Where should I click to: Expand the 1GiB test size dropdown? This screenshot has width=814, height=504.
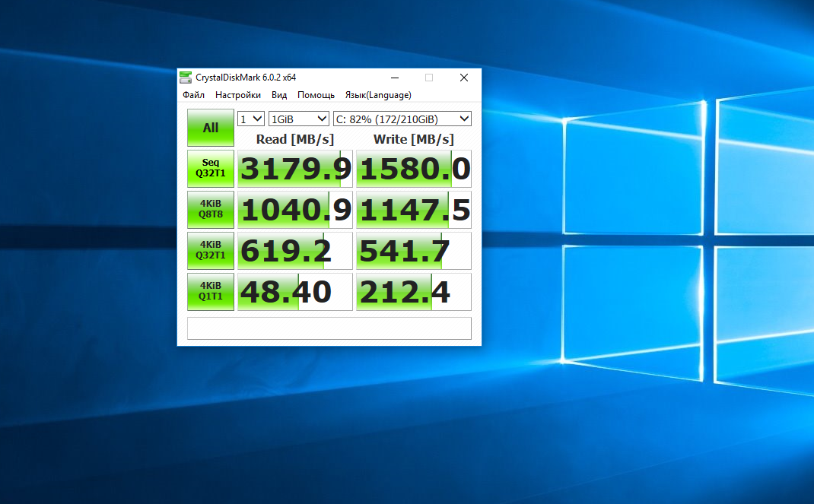coord(299,119)
